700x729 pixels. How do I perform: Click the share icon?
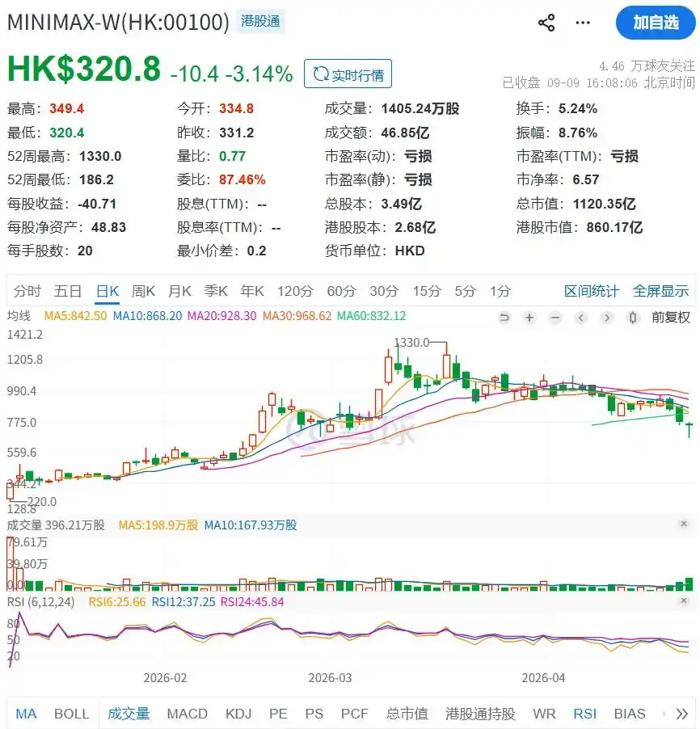(546, 23)
